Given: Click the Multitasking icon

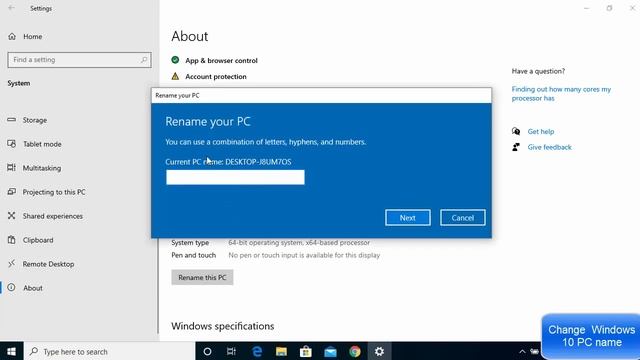Looking at the screenshot, I should coord(11,168).
